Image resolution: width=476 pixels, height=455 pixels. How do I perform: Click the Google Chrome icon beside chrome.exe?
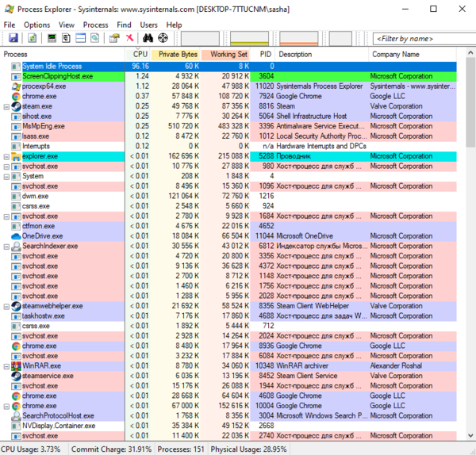click(16, 96)
